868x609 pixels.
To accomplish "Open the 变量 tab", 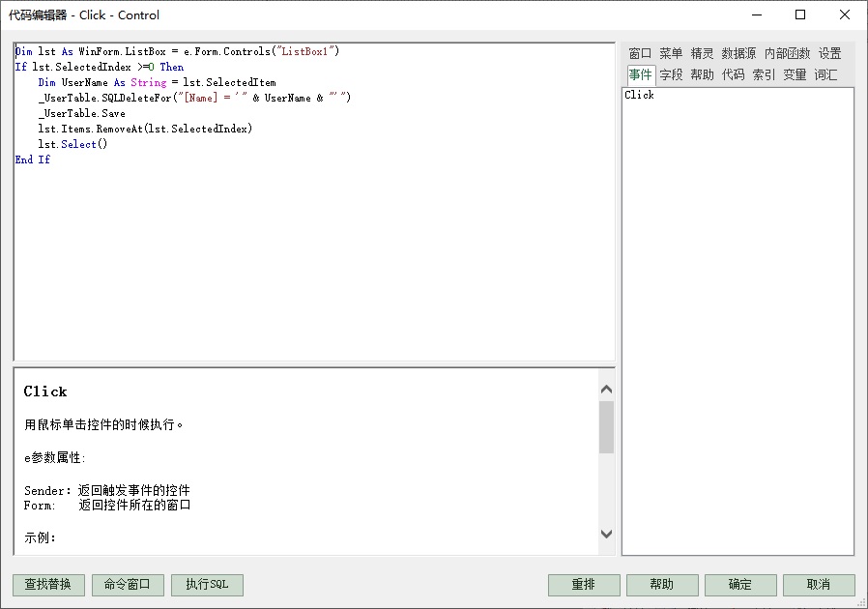I will [795, 74].
